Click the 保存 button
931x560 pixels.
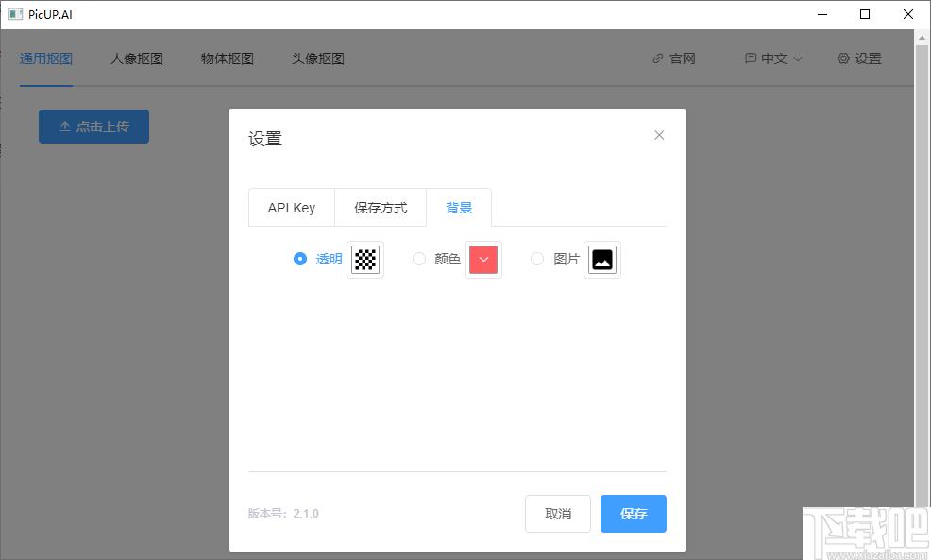click(x=633, y=514)
